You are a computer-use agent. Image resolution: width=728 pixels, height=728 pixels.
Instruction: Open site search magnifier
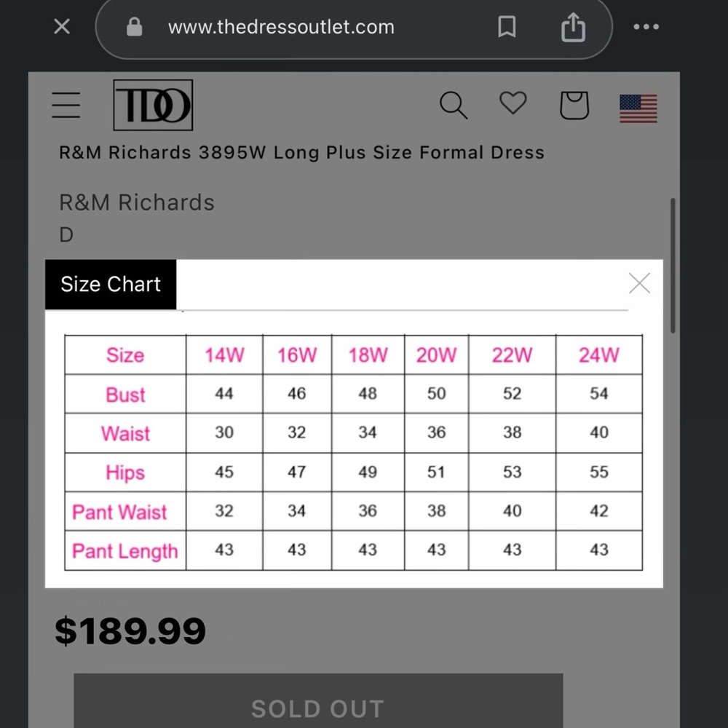pyautogui.click(x=453, y=106)
